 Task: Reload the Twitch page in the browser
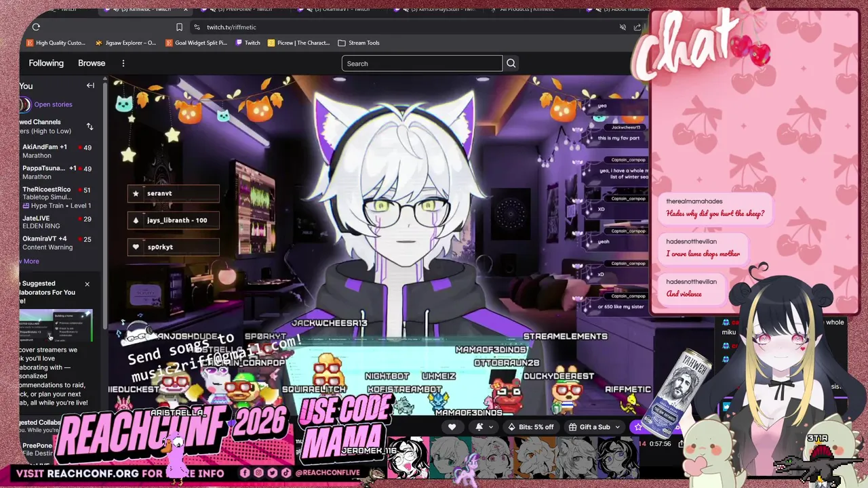coord(36,27)
